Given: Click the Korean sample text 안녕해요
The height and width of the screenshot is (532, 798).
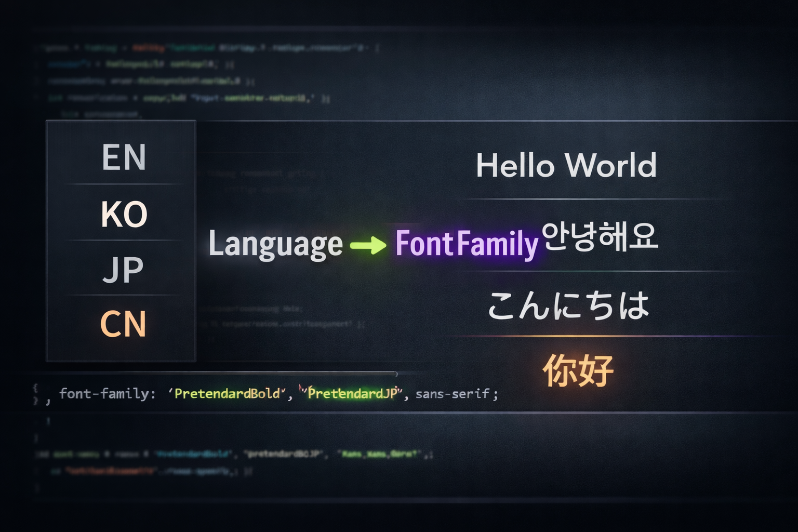Looking at the screenshot, I should click(600, 236).
